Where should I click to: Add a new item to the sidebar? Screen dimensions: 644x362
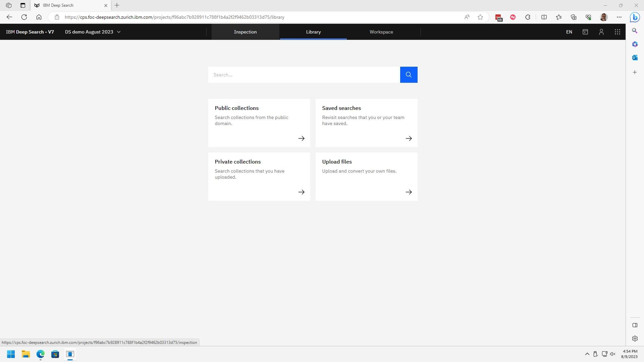[635, 72]
